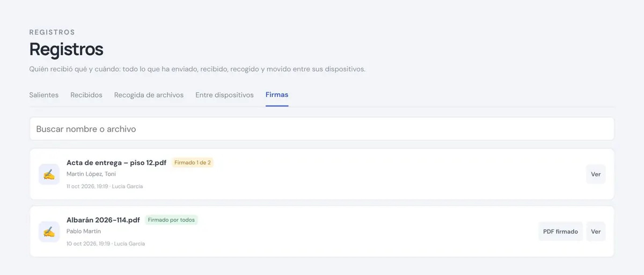Viewport: 644px width, 275px height.
Task: Click the signature icon for Acta de entrega
Action: point(49,174)
